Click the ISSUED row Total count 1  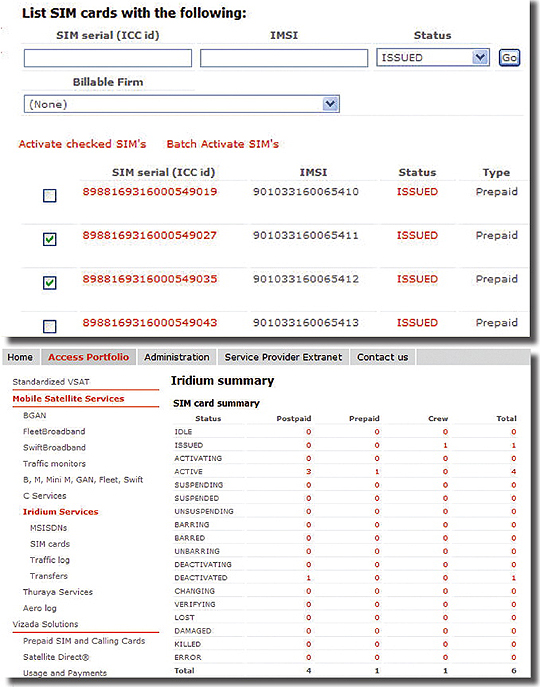[514, 445]
